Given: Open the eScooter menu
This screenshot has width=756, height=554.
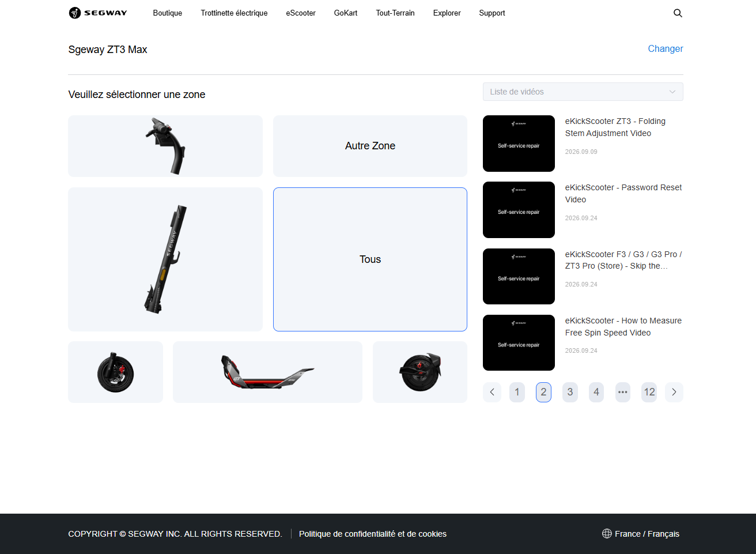Looking at the screenshot, I should pos(301,13).
